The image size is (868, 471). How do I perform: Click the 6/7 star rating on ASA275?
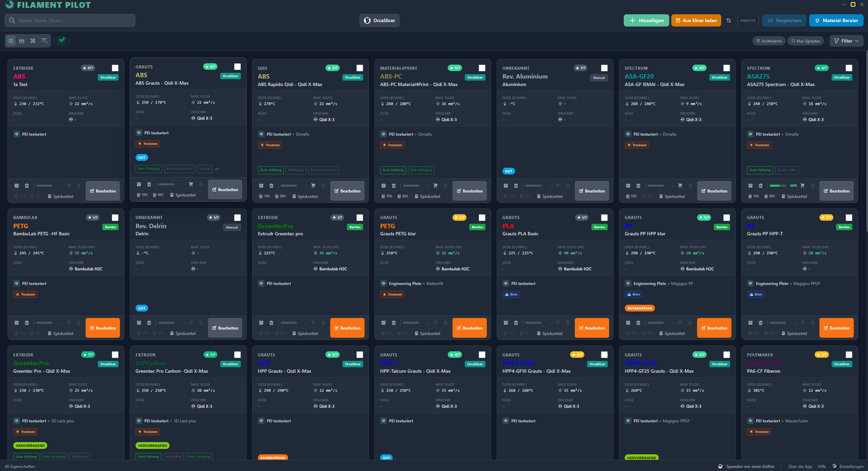[x=821, y=68]
